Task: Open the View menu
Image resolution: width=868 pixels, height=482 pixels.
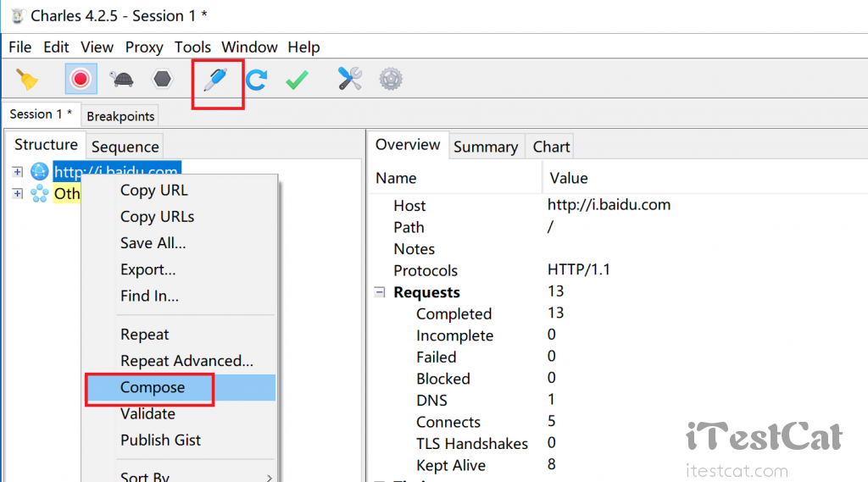Action: pyautogui.click(x=97, y=47)
